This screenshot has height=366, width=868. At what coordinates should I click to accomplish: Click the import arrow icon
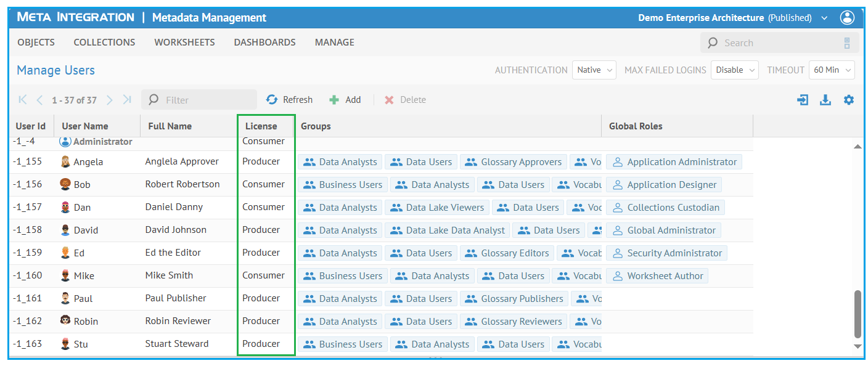pos(803,100)
